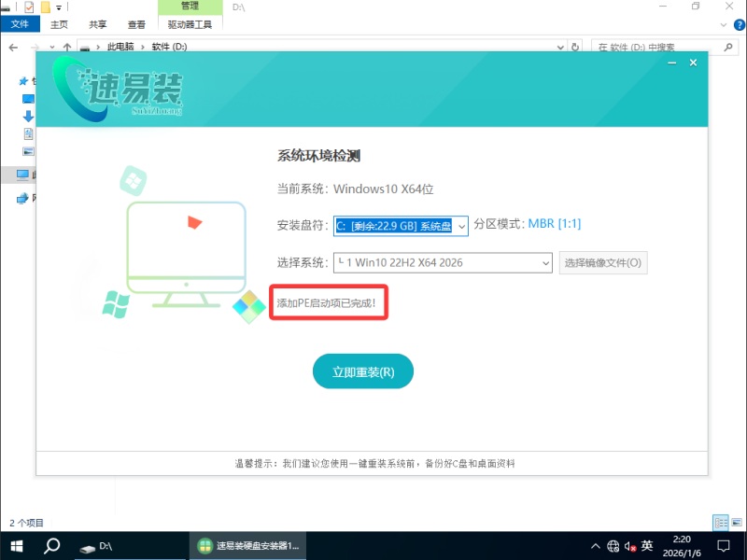Open the 文件 menu tab
The image size is (747, 560).
coord(20,25)
